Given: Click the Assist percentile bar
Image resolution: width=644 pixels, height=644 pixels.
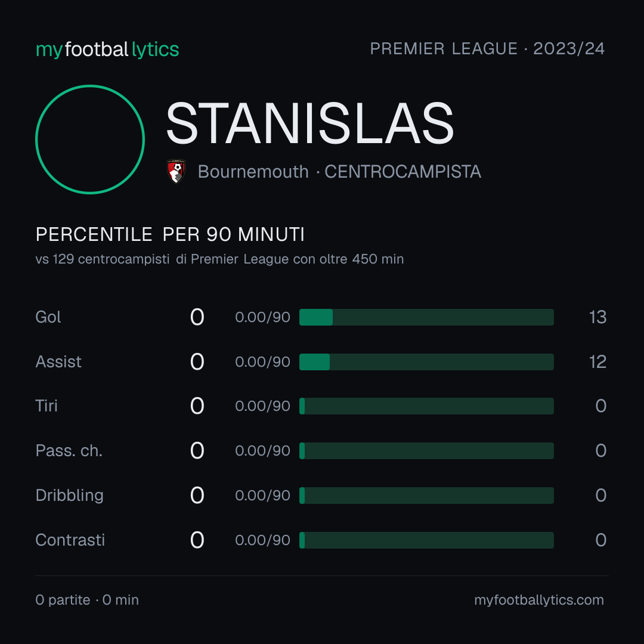Looking at the screenshot, I should (426, 362).
